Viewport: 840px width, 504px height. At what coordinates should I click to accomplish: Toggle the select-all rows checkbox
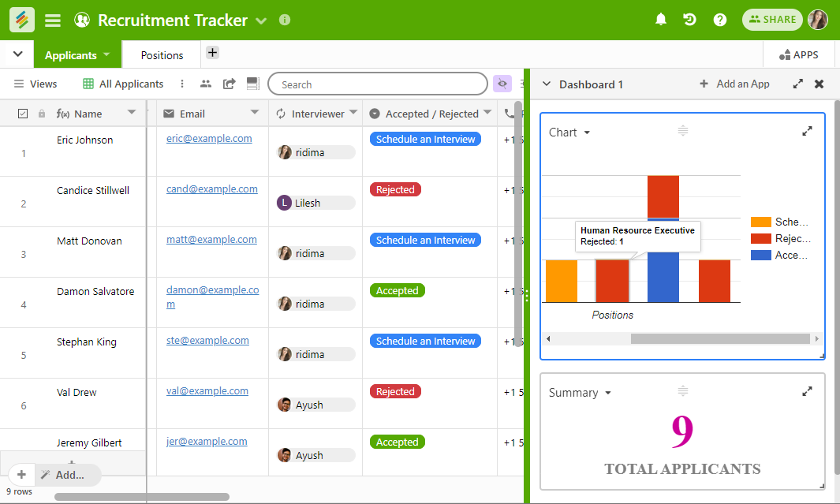click(23, 114)
